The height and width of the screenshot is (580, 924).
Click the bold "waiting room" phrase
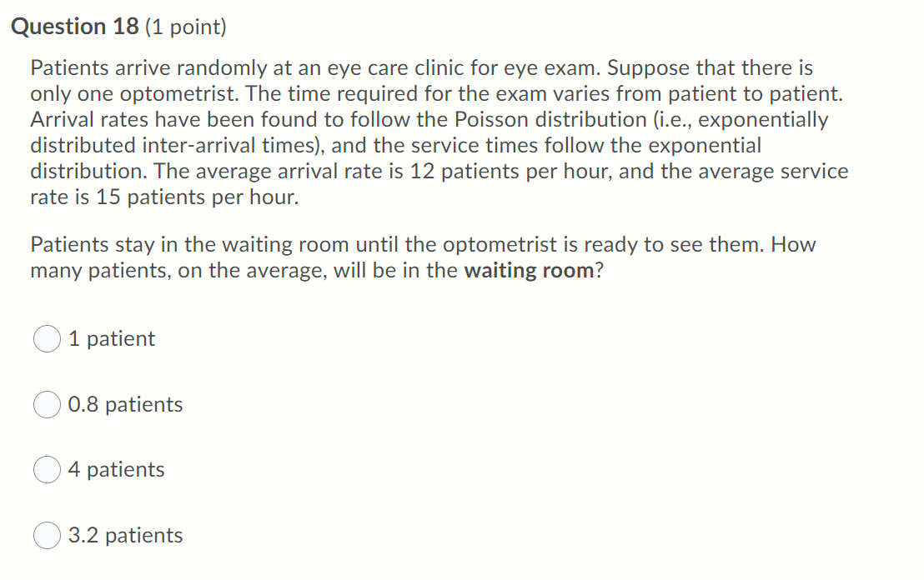530,270
